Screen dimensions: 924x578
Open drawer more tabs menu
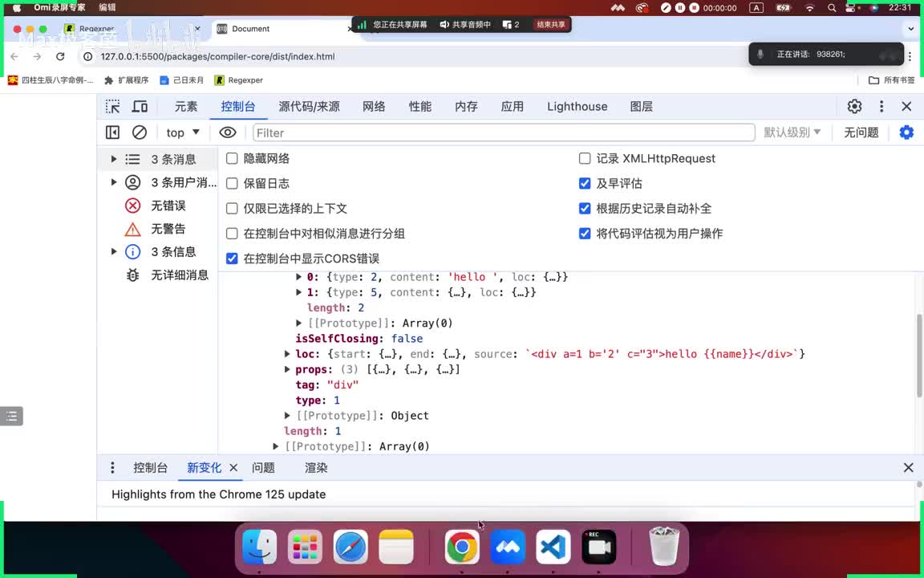pos(112,468)
